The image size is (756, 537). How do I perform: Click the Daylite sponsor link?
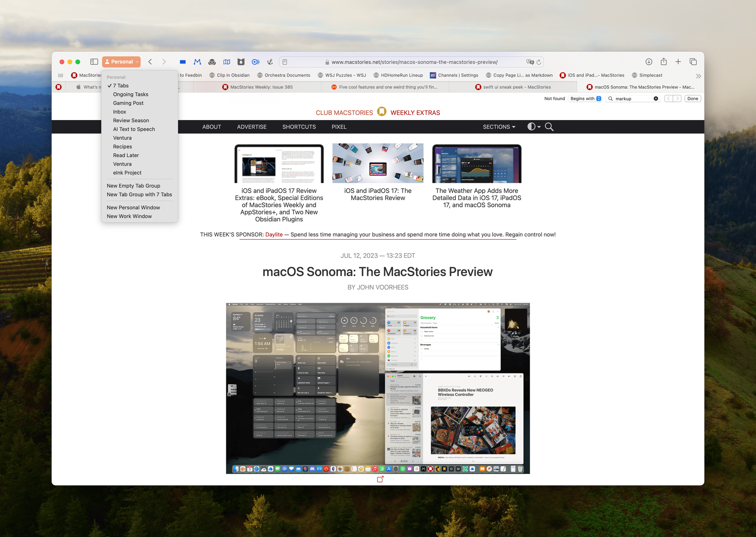(x=274, y=234)
